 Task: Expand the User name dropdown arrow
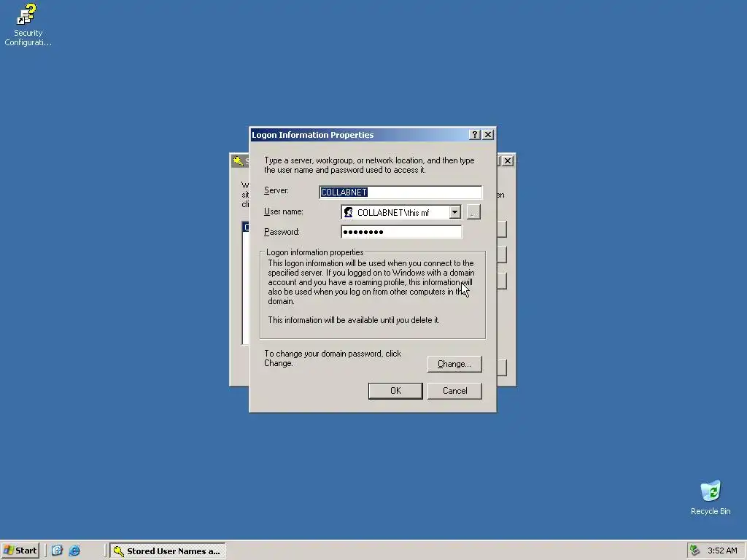point(454,212)
